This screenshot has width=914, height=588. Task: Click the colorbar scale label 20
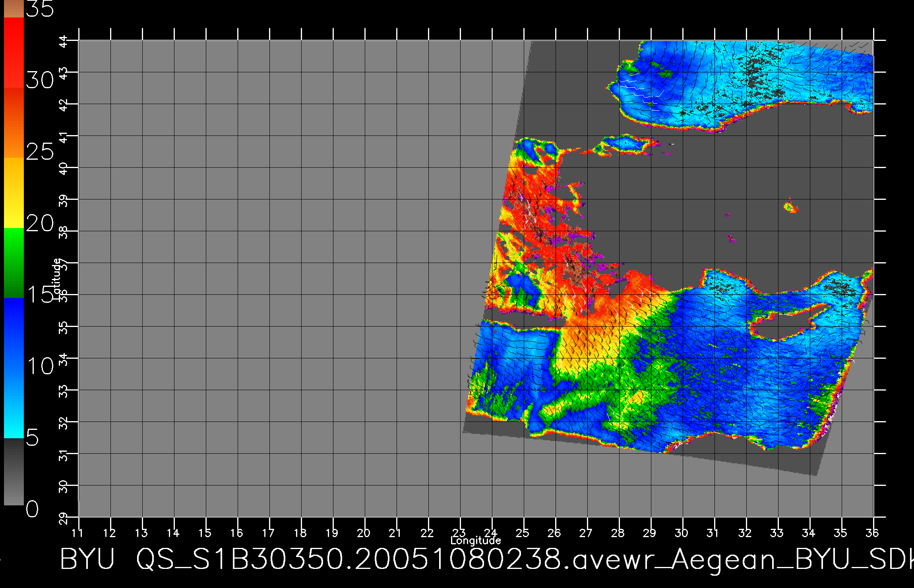(40, 223)
